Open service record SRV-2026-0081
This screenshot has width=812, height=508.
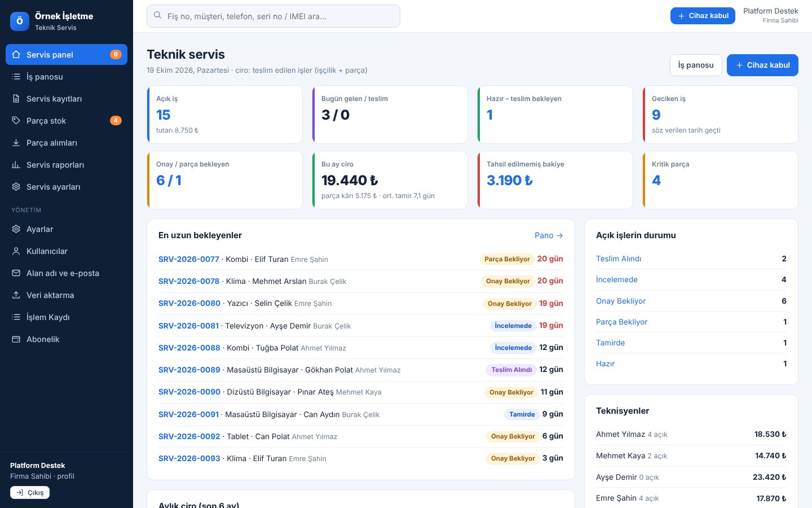(188, 326)
